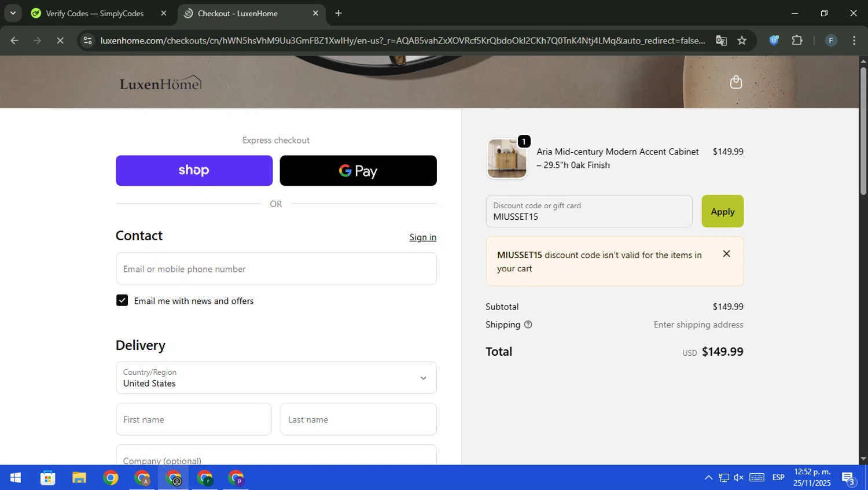Open Windows Start menu
Viewport: 868px width, 490px height.
16,478
